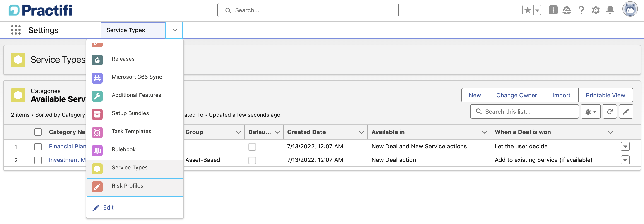644x224 pixels.
Task: Refresh the list view
Action: 610,111
